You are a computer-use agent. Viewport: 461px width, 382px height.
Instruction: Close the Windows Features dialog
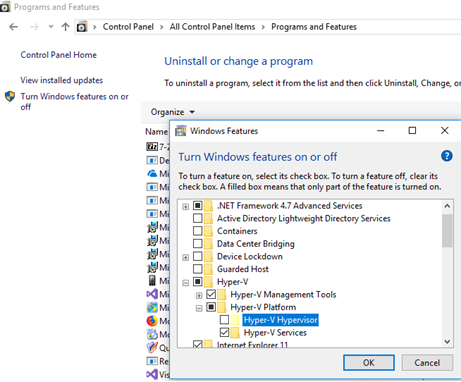point(444,130)
